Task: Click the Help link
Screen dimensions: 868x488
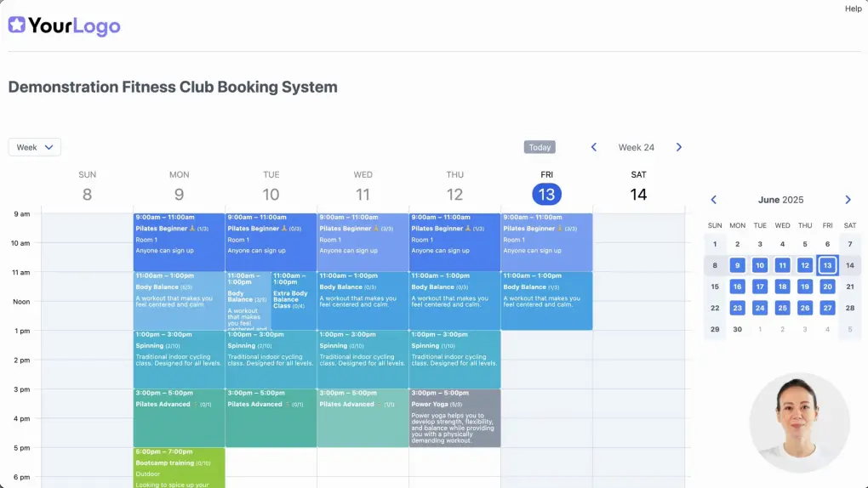Action: (853, 9)
